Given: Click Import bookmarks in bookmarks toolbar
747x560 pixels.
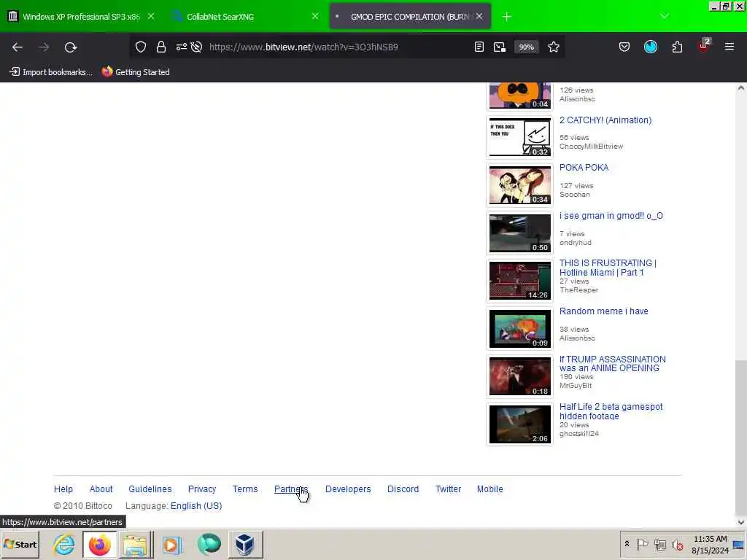Looking at the screenshot, I should coord(51,72).
